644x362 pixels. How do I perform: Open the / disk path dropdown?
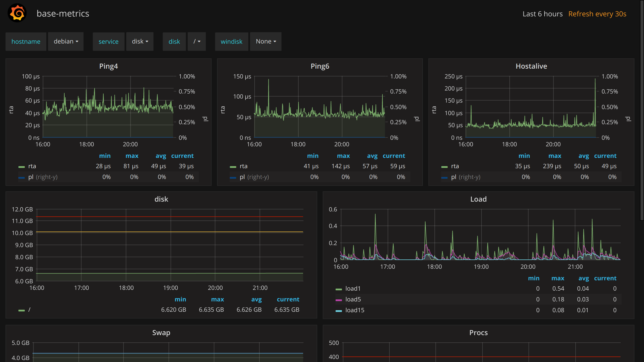click(x=197, y=41)
